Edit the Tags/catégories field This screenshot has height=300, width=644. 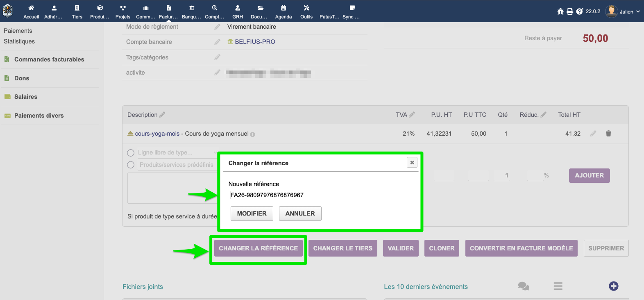click(x=217, y=57)
